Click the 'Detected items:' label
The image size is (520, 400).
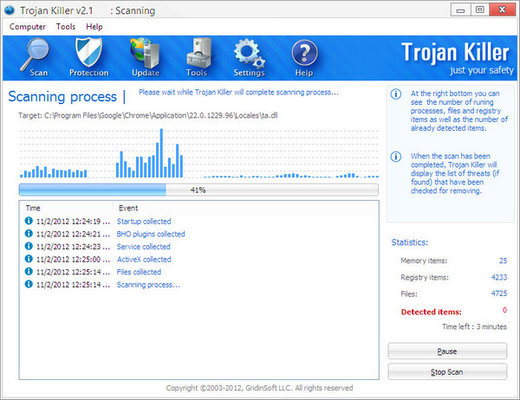tap(431, 312)
